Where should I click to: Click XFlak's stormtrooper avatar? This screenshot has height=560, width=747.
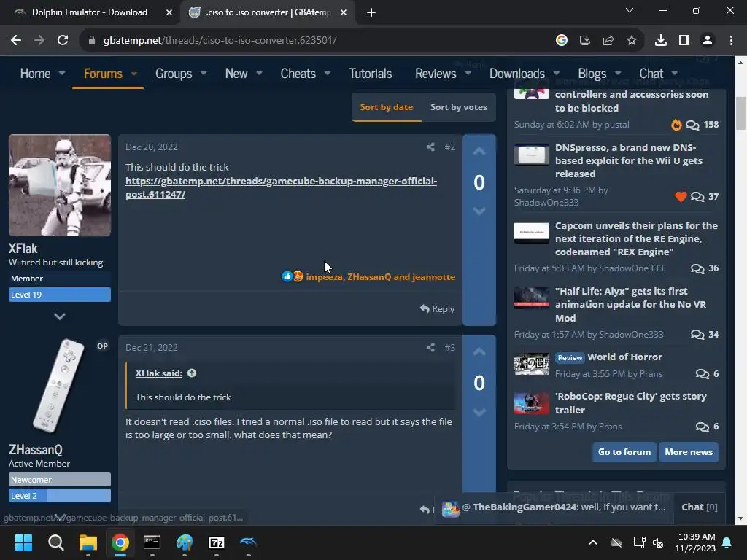(60, 185)
